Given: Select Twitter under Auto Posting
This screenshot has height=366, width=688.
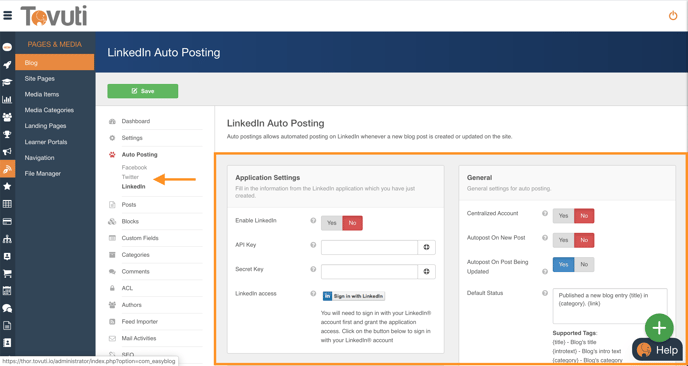Looking at the screenshot, I should (x=130, y=177).
